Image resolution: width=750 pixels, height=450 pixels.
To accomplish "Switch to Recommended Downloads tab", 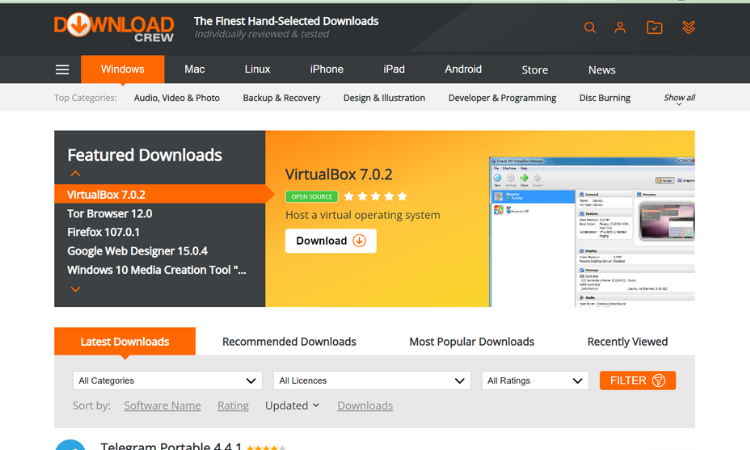I will point(289,341).
